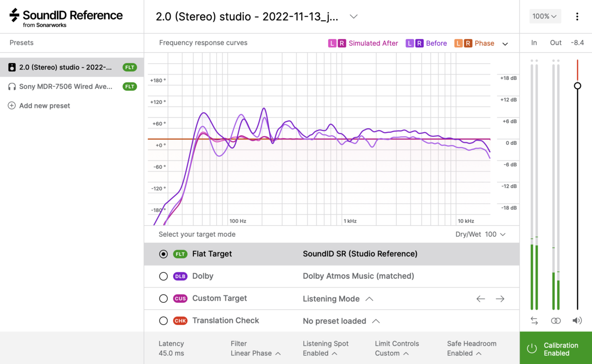The height and width of the screenshot is (364, 592).
Task: Click the Out level meter
Action: pos(556,185)
